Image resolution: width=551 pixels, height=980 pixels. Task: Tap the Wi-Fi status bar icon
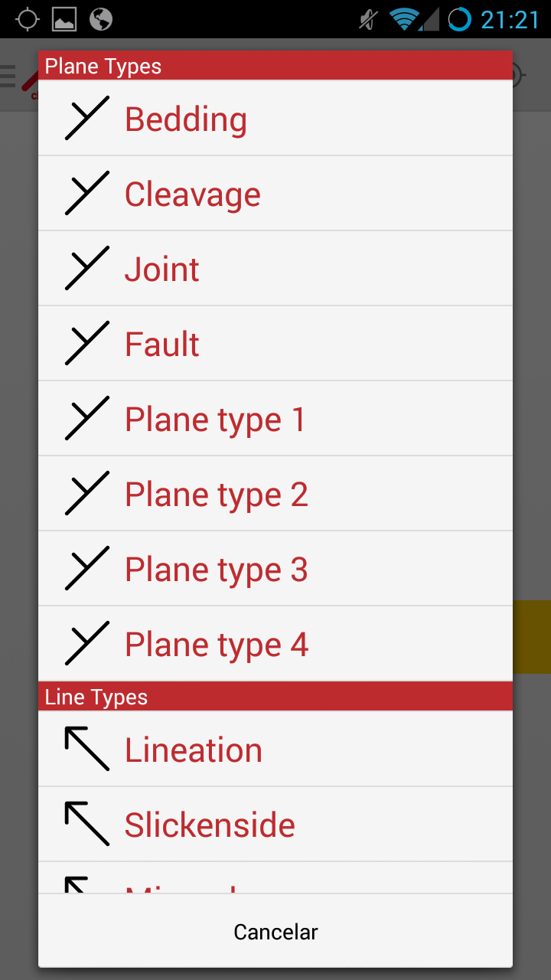pos(405,19)
